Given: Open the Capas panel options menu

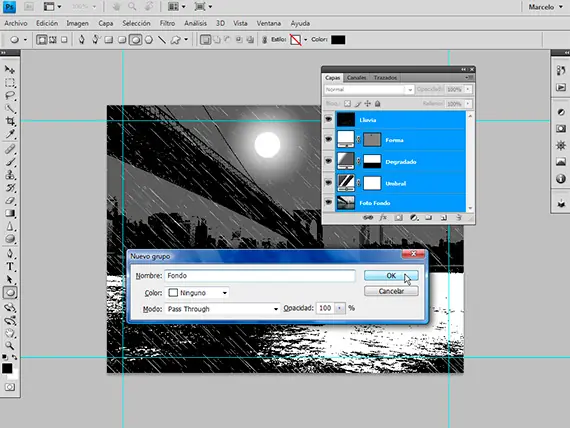Looking at the screenshot, I should [469, 77].
